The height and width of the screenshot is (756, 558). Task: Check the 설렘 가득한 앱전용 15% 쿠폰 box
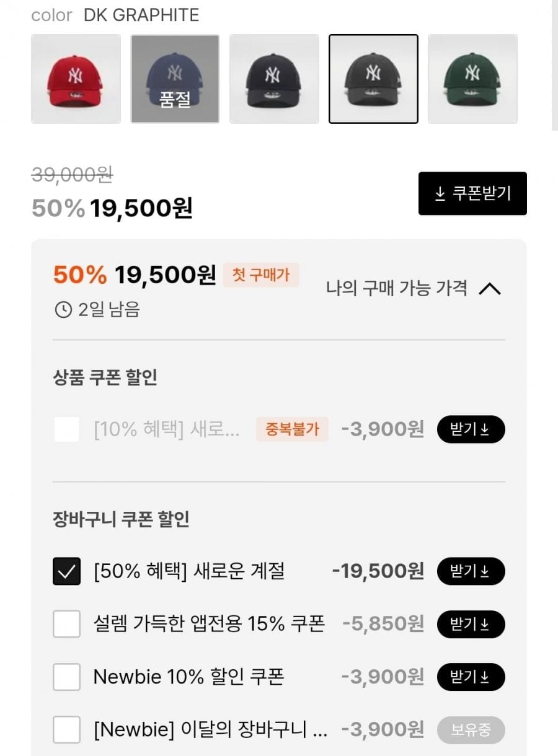pyautogui.click(x=66, y=624)
